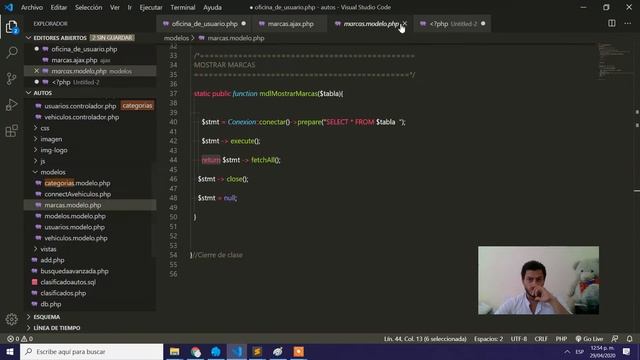Open the orange app on taskbar
Image resolution: width=640 pixels, height=360 pixels.
299,351
